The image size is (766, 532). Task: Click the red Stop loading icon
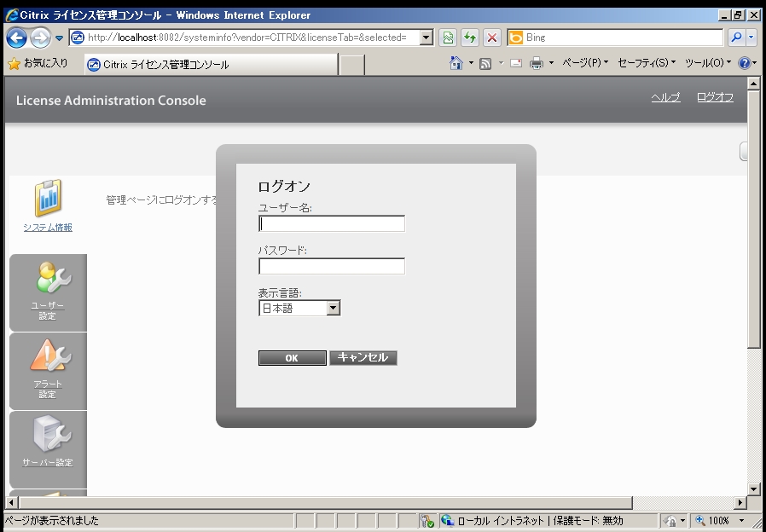point(492,38)
